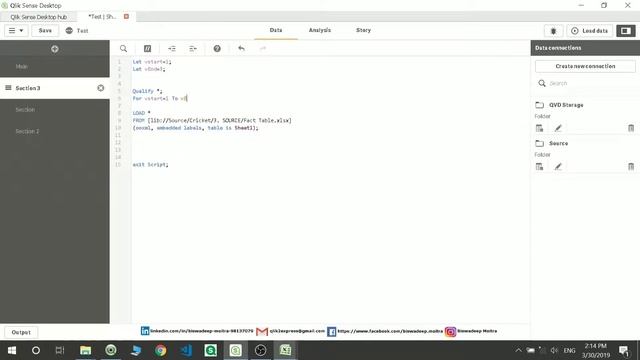This screenshot has height=360, width=640.
Task: Close the Test app tab
Action: click(x=127, y=16)
